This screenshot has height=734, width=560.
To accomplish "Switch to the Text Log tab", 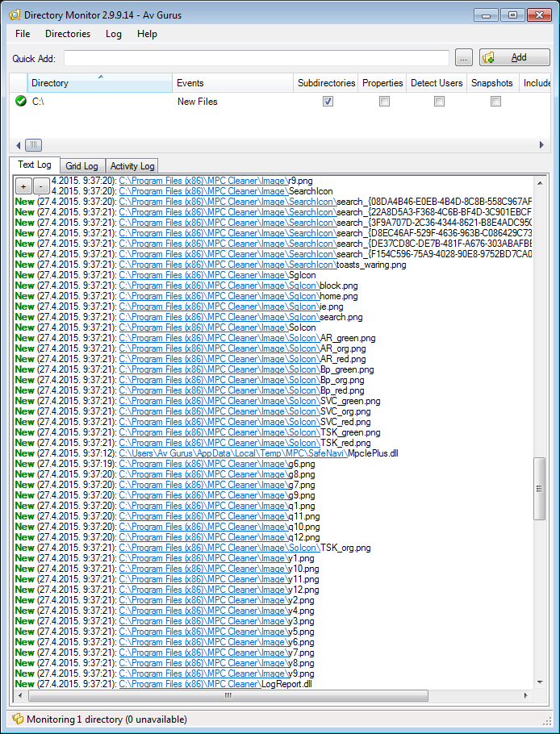I will [x=35, y=165].
